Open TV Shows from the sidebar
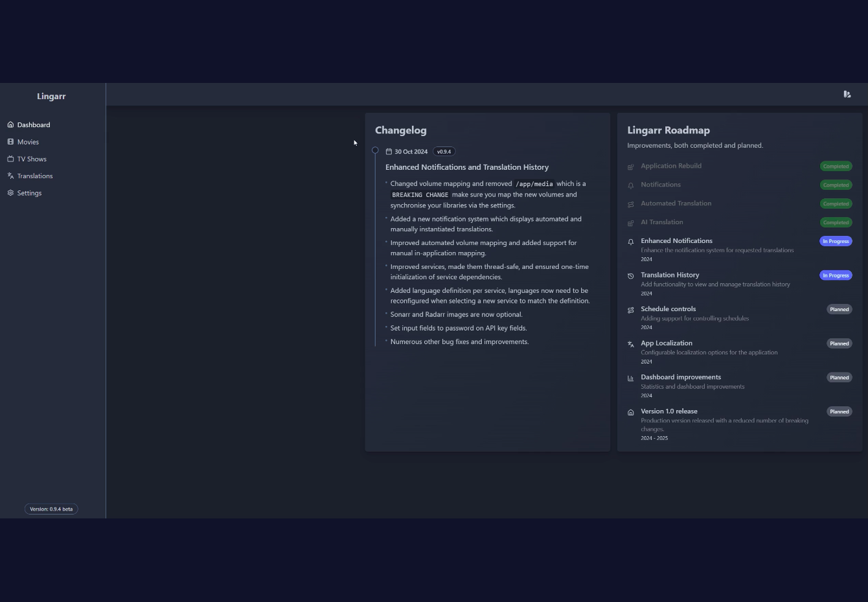 click(x=27, y=159)
